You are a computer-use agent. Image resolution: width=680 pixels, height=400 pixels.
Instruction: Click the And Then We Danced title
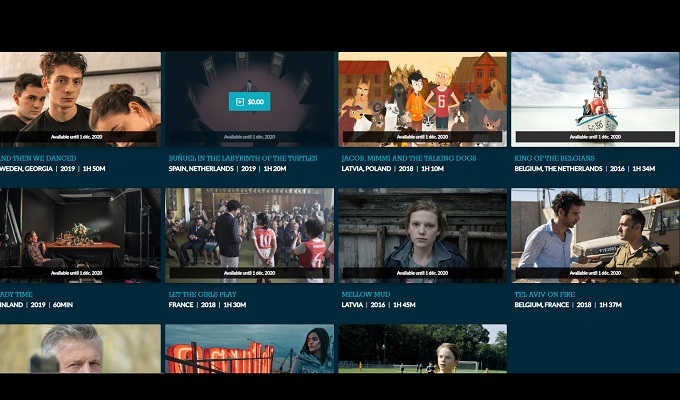[38, 158]
